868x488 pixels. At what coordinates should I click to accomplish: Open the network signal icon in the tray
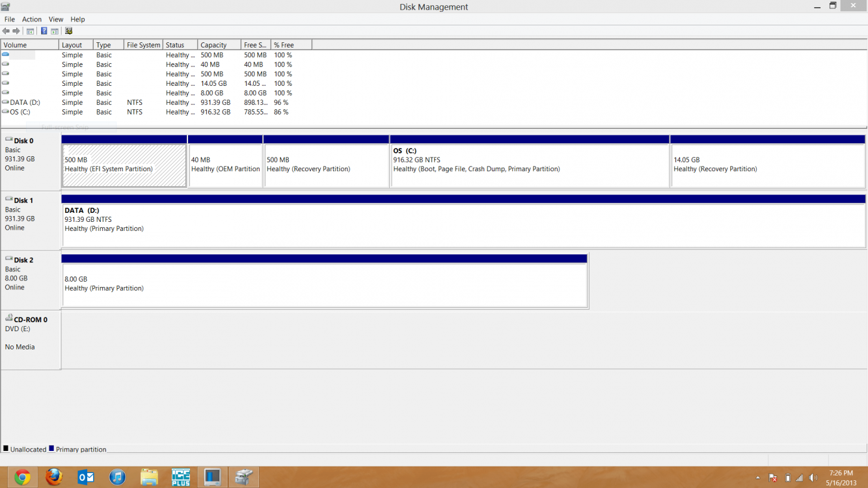click(x=800, y=478)
